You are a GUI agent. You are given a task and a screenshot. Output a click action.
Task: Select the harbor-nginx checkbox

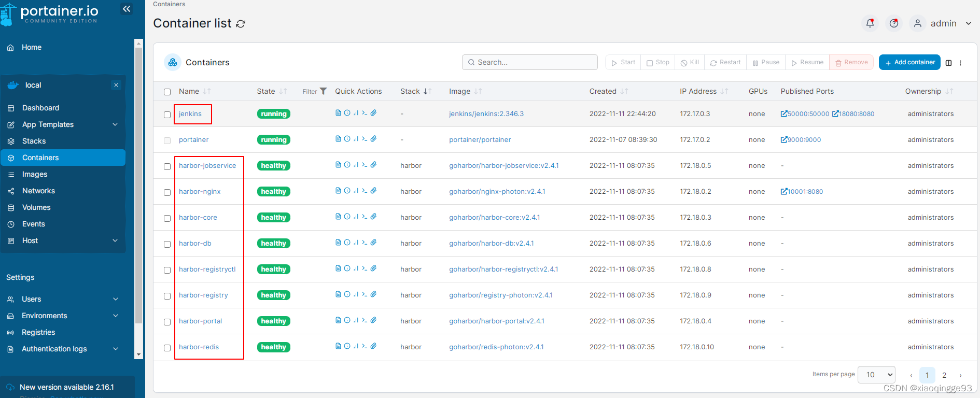(x=167, y=192)
